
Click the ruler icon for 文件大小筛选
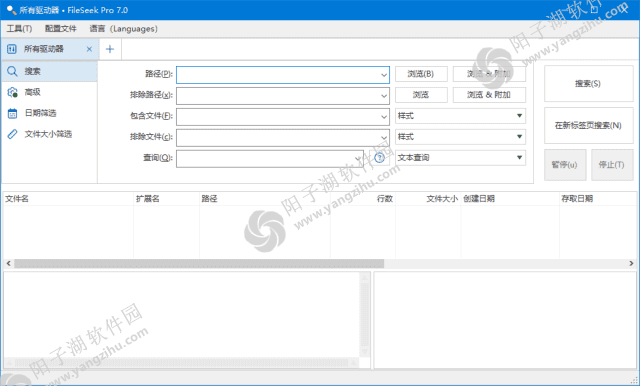tap(12, 134)
